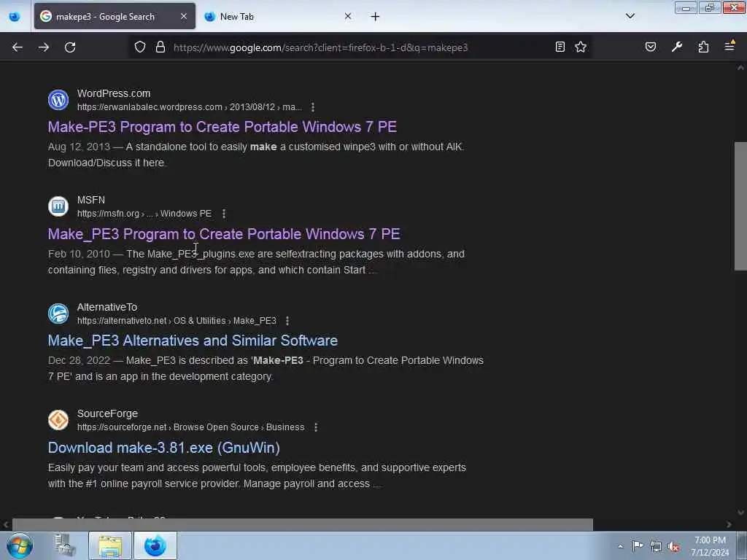
Task: Expand the list all tabs chevron
Action: click(x=630, y=16)
